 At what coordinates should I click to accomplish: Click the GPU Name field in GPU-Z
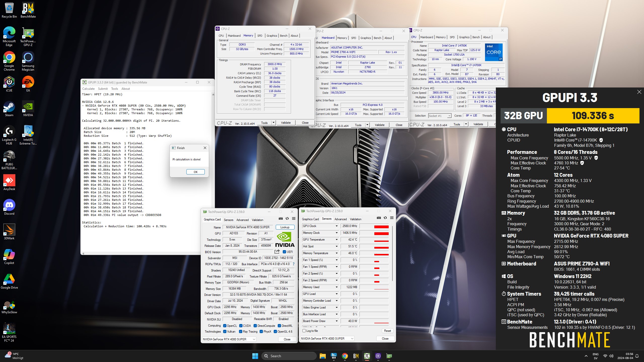coord(248,227)
